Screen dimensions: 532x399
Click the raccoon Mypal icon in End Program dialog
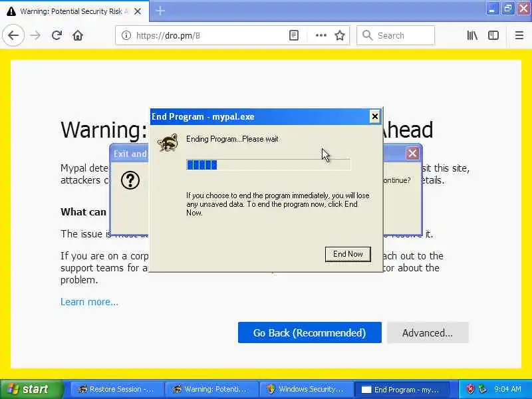pyautogui.click(x=168, y=143)
